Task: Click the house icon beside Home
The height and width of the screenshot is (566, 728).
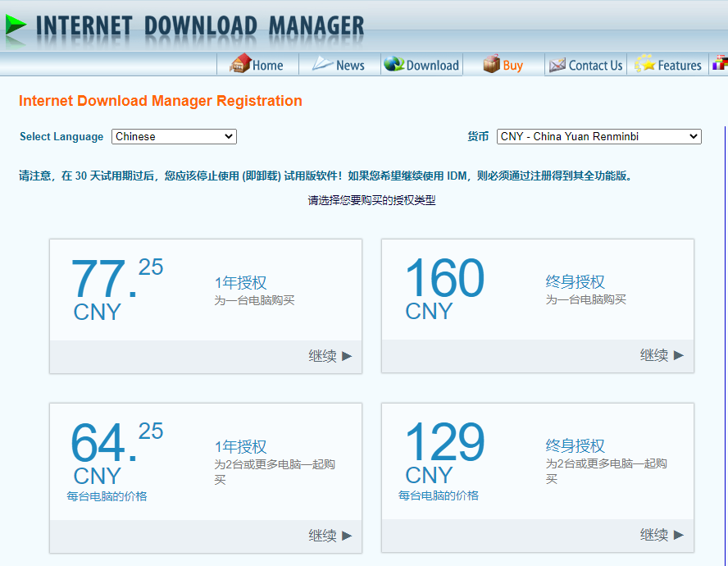Action: [239, 64]
